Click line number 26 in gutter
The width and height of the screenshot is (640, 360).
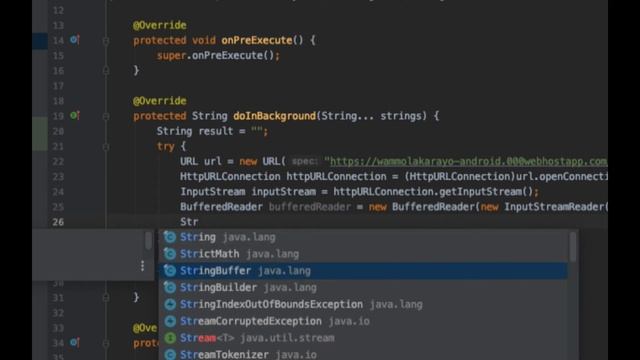pos(58,222)
